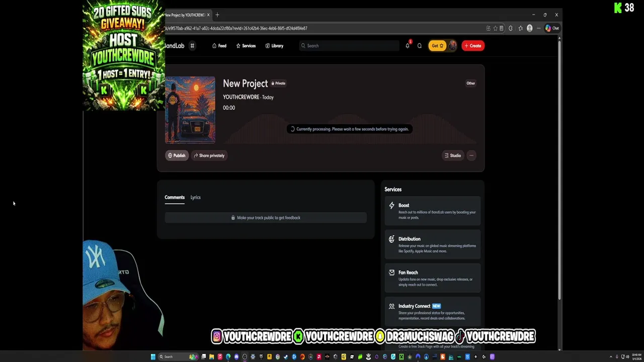Open Copilot Chat in the browser
644x362 pixels.
[552, 28]
